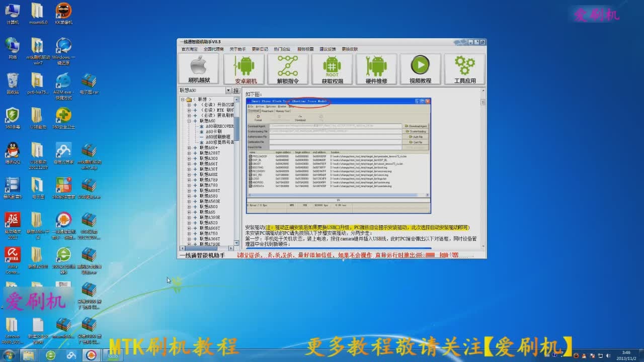This screenshot has width=644, height=362.
Task: Open the 建议反馈 menu
Action: pyautogui.click(x=328, y=49)
